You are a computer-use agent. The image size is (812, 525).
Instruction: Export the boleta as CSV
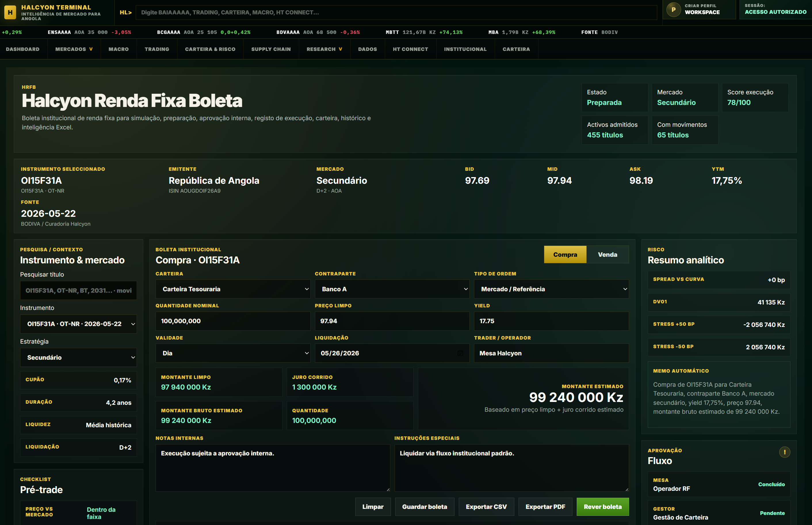(486, 507)
